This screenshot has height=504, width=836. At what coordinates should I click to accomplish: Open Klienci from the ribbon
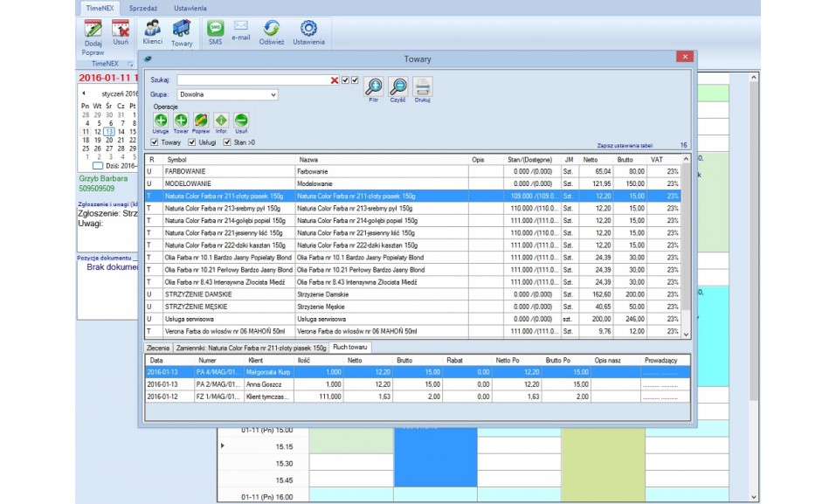tap(152, 31)
